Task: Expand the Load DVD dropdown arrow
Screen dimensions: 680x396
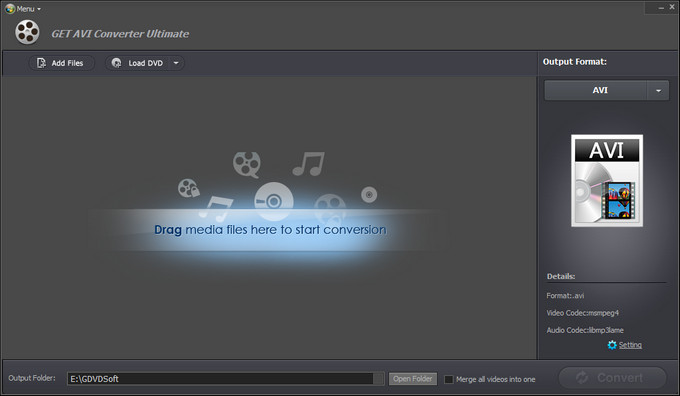Action: (176, 63)
